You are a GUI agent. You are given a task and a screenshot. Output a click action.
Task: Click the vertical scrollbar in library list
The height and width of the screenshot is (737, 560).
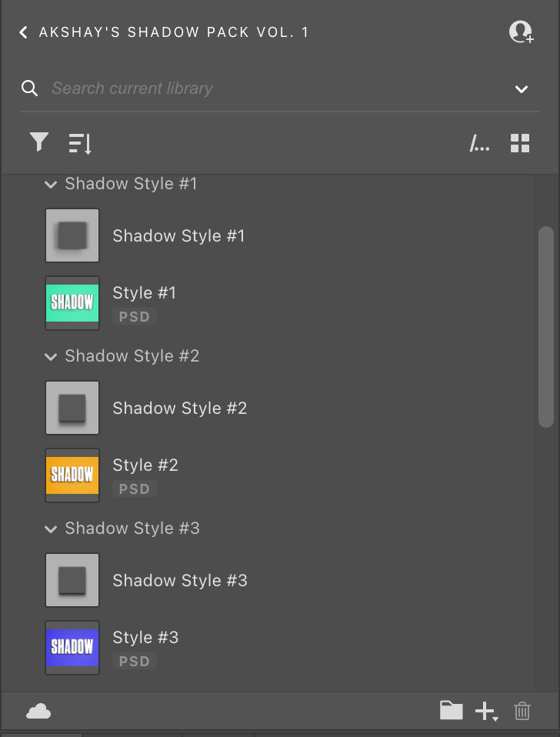546,326
